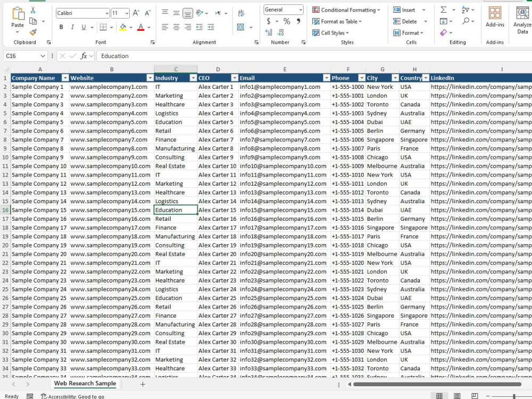532x399 pixels.
Task: Toggle Top Align vertical alignment
Action: 165,13
